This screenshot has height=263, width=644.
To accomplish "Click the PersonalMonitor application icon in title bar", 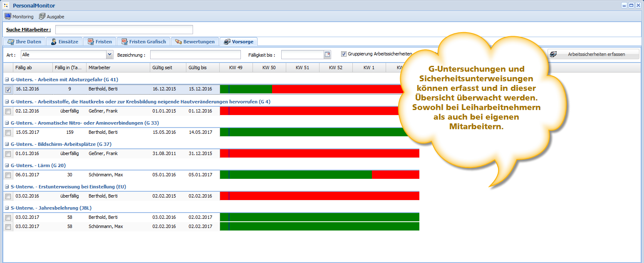I will coord(6,5).
